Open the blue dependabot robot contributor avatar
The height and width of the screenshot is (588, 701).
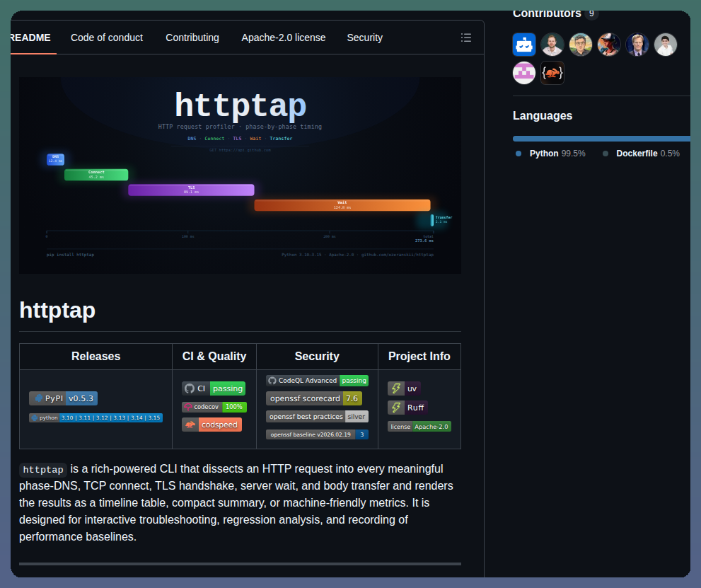pyautogui.click(x=524, y=45)
